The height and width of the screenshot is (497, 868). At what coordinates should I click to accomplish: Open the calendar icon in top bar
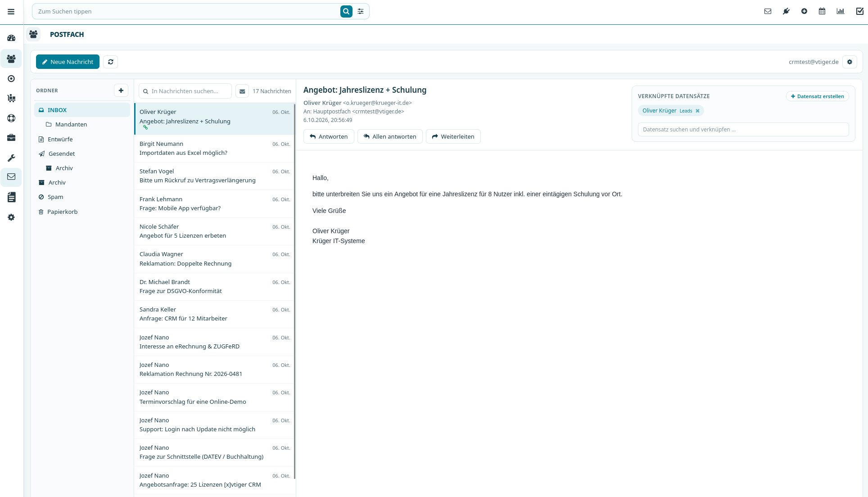pos(822,12)
